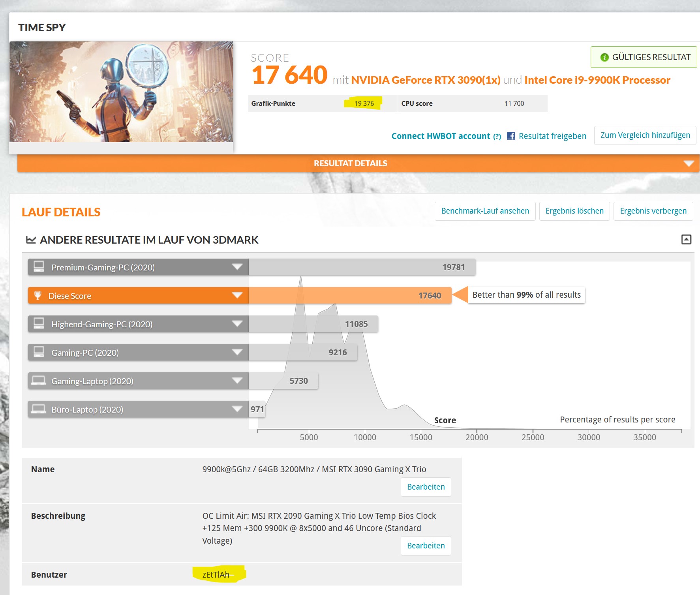Screen dimensions: 700x595
Task: Expand the Highend-Gaming-PC (2020) dropdown arrow
Action: click(237, 324)
